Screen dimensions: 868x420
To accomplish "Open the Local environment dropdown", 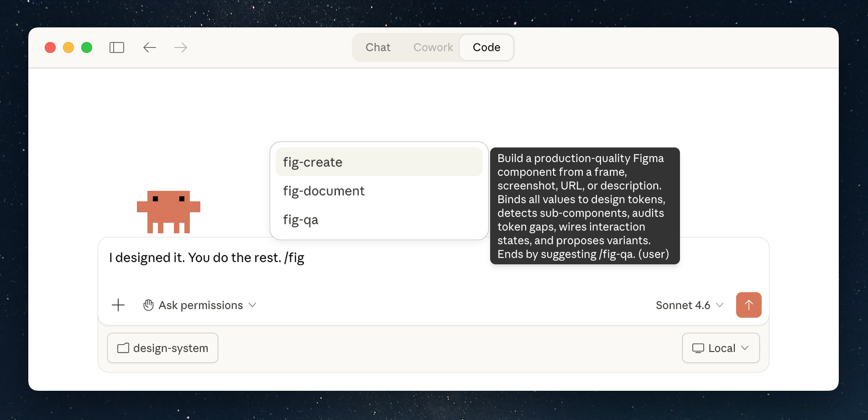I will point(721,348).
